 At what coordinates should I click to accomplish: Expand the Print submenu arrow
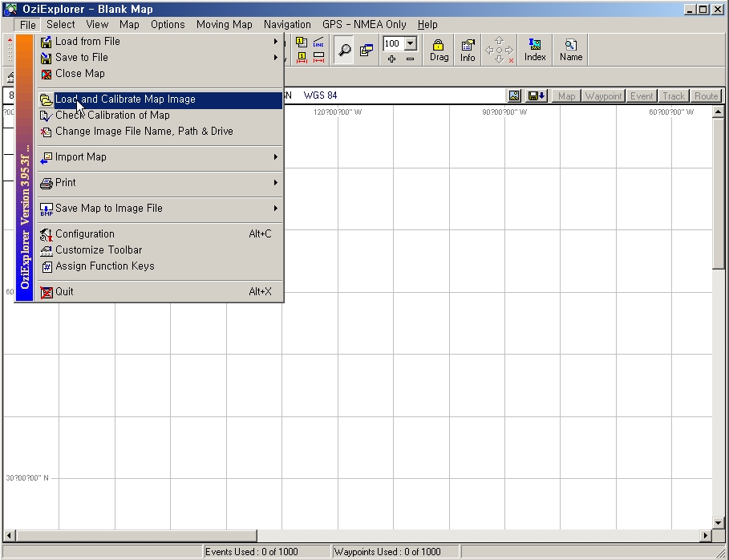276,183
